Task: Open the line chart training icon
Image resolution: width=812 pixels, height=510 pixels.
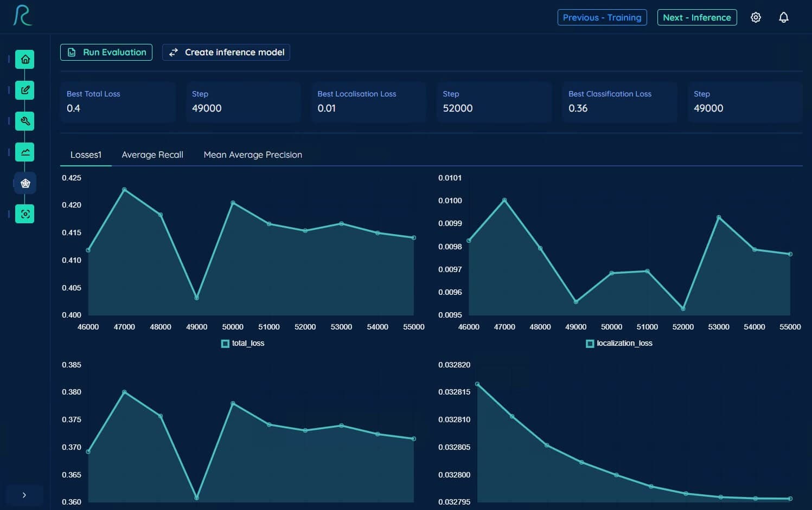Action: click(x=25, y=152)
